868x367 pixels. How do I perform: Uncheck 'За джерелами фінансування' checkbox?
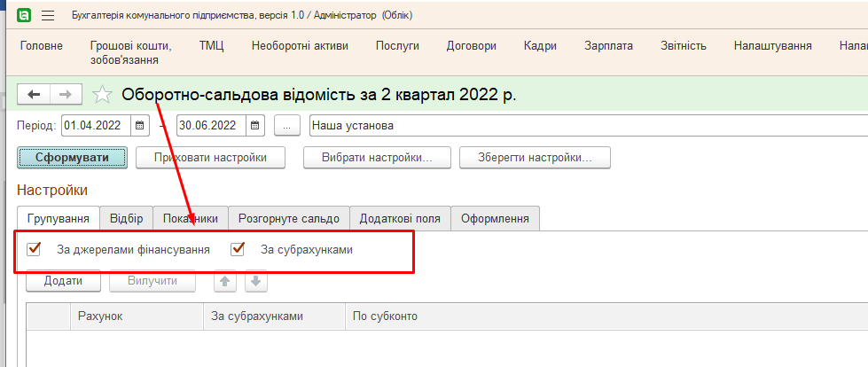point(35,250)
